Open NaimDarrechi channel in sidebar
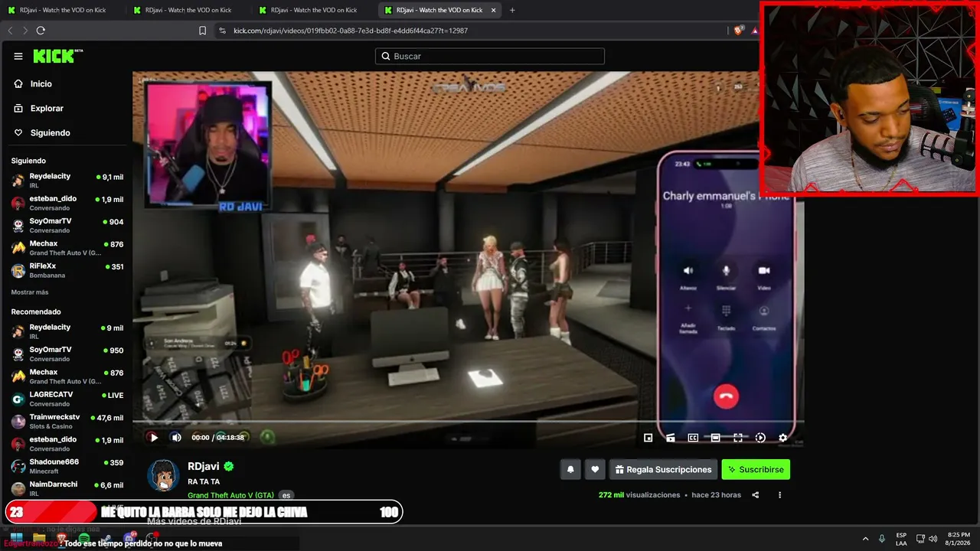Viewport: 980px width, 551px height. [x=67, y=488]
